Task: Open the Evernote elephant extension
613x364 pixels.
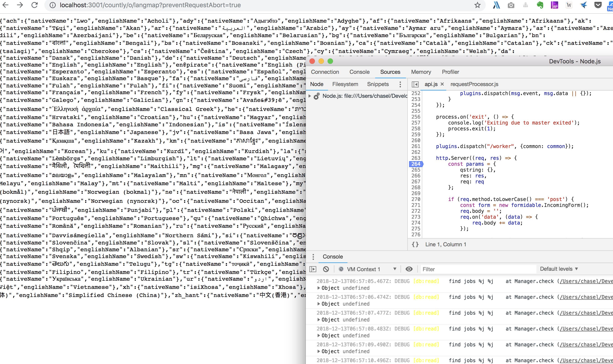Action: click(x=540, y=5)
